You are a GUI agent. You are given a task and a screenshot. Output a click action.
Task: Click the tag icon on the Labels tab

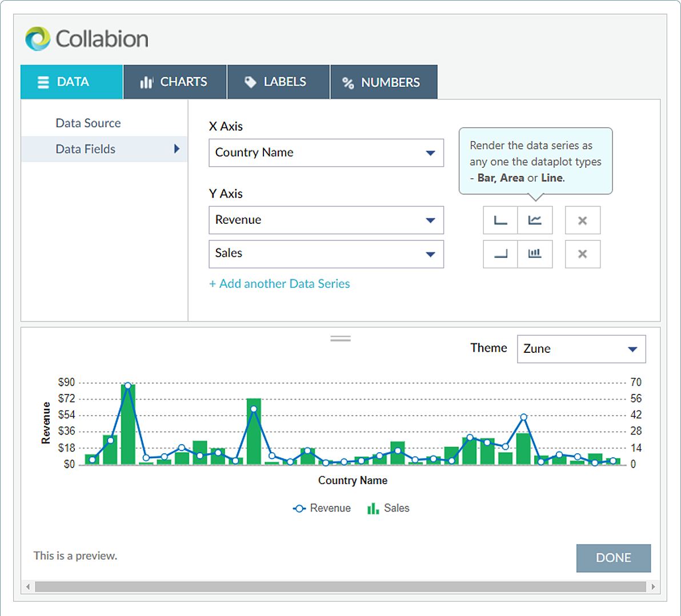(x=250, y=82)
